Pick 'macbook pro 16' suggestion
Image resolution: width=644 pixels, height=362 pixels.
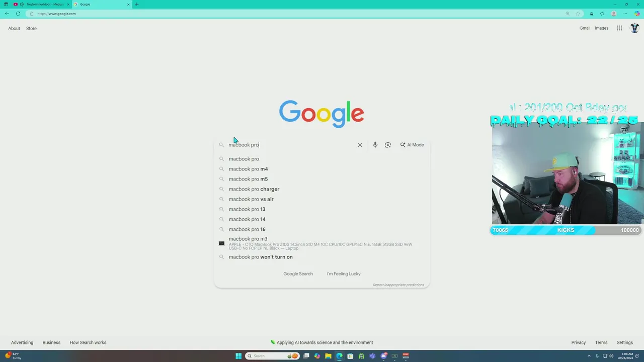point(322,229)
